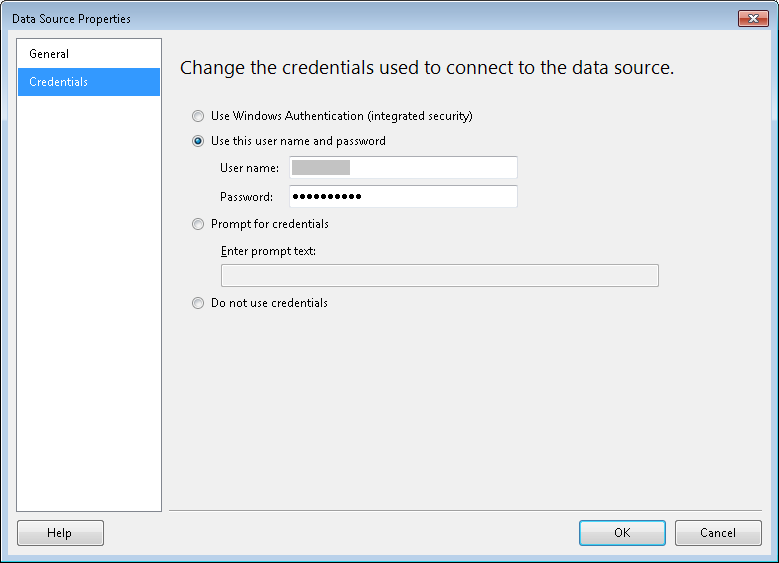Click the 'User name:' label
This screenshot has height=563, width=779.
(249, 168)
